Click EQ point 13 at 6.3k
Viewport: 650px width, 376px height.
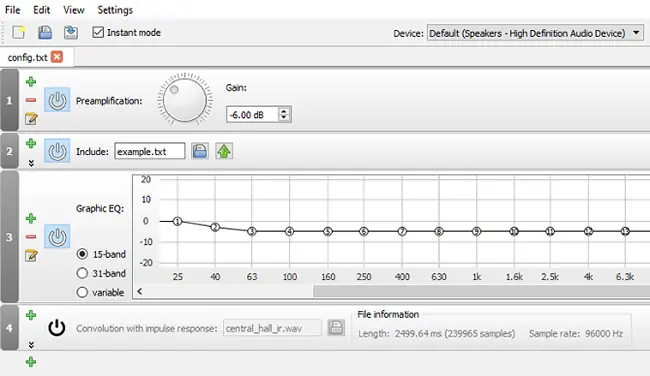click(625, 231)
